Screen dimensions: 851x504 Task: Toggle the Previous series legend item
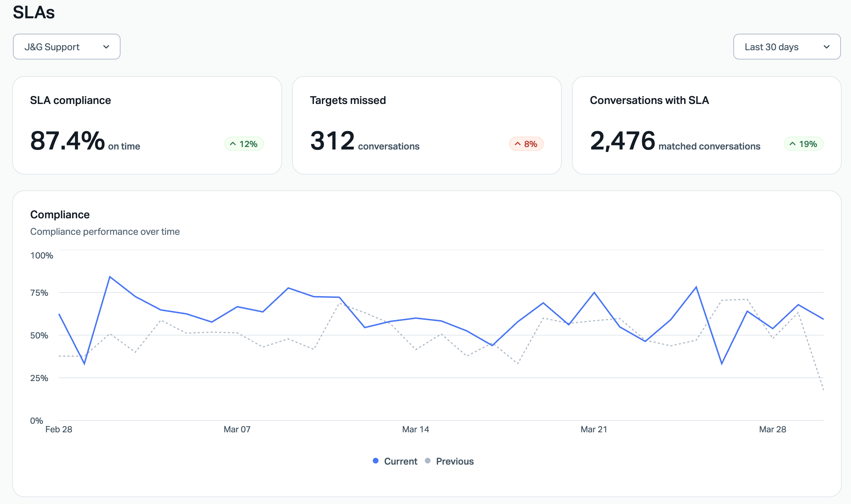(x=455, y=461)
